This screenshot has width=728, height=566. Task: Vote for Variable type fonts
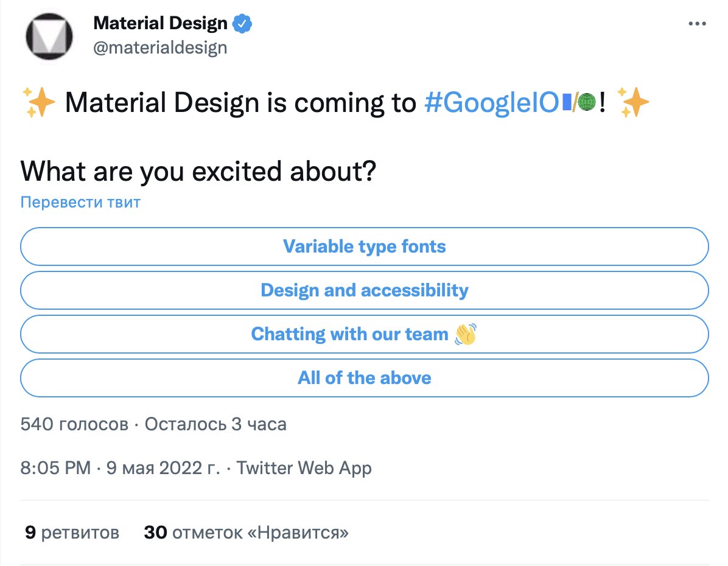tap(365, 246)
